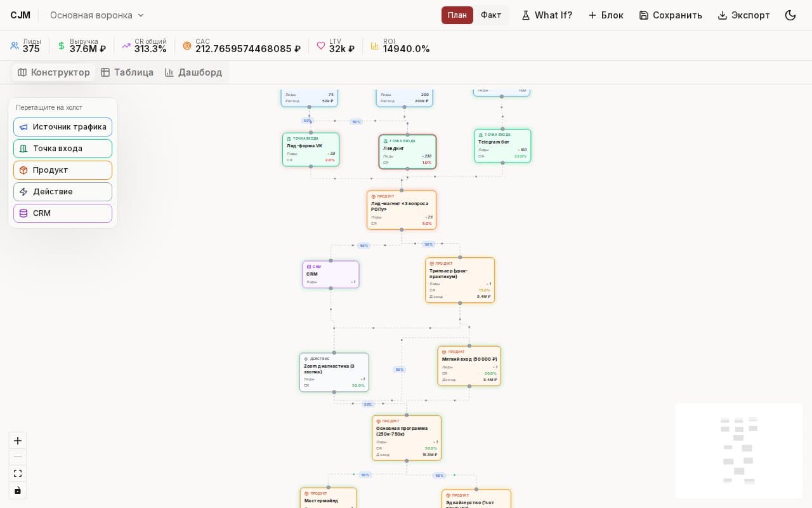Image resolution: width=812 pixels, height=508 pixels.
Task: Save the funnel with Сохранить
Action: [x=671, y=15]
